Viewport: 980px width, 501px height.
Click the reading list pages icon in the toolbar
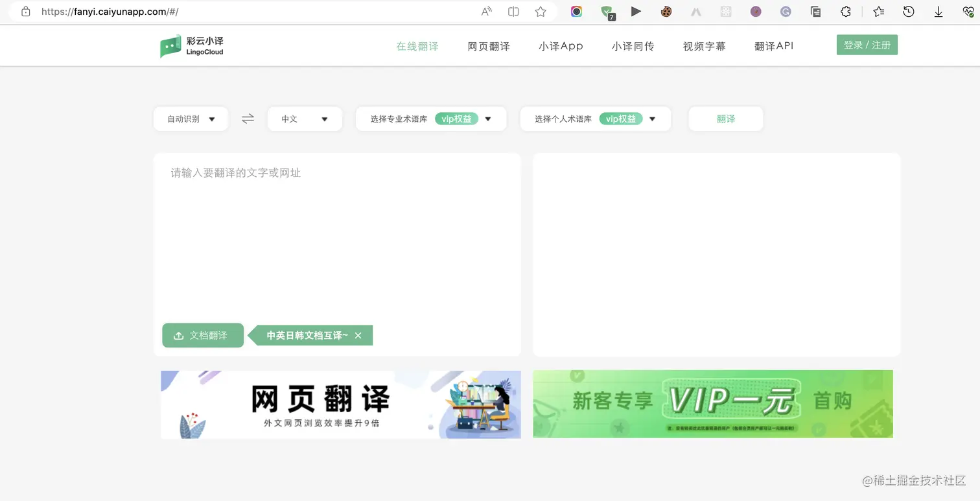click(x=815, y=12)
